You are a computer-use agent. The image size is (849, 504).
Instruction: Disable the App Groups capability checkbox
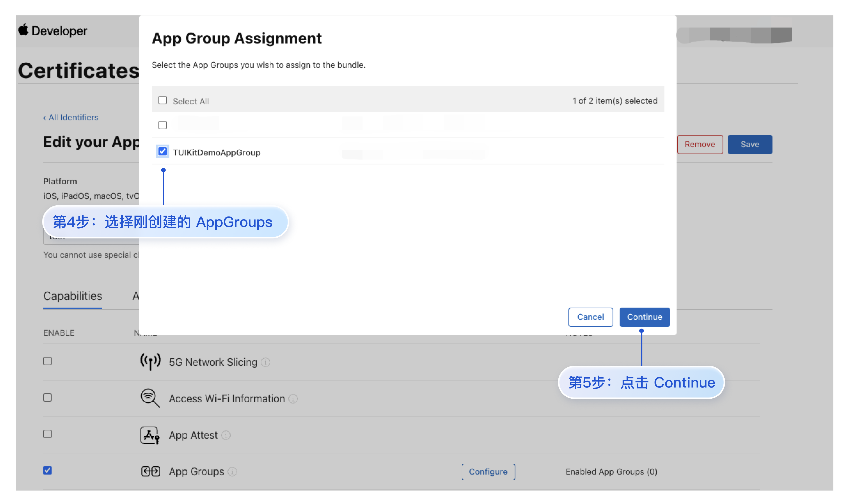(48, 471)
